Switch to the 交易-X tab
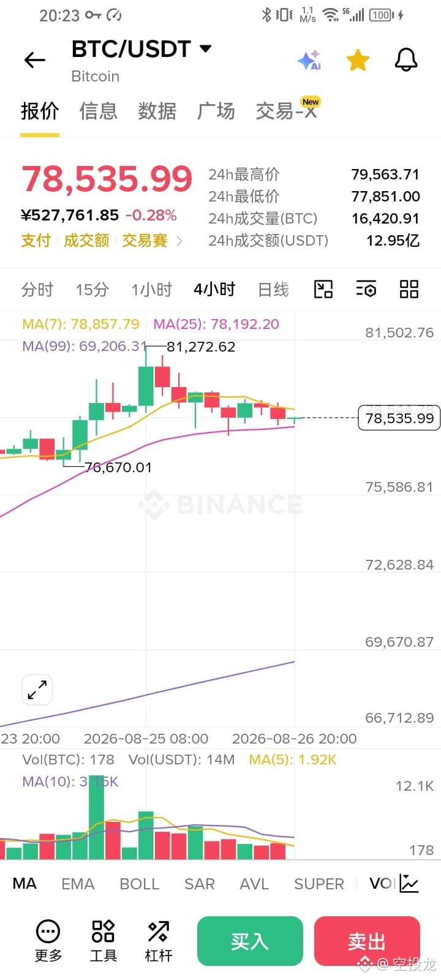This screenshot has width=441, height=980. pos(286,111)
